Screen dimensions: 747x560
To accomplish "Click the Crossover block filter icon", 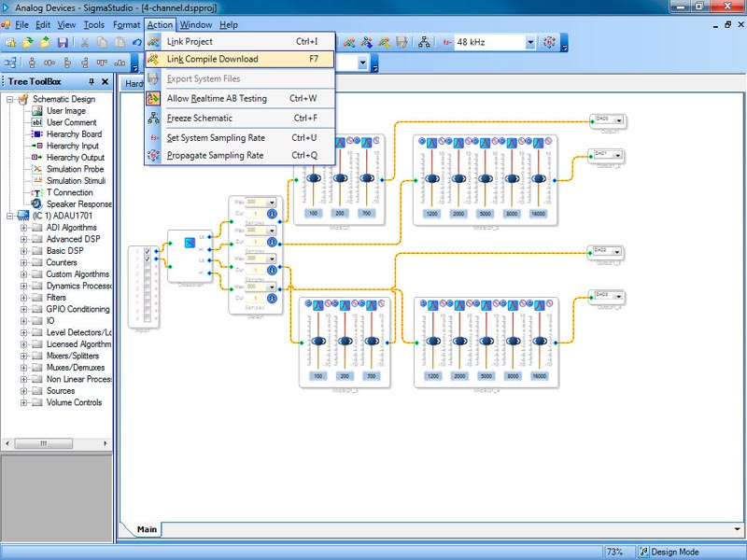I will (190, 243).
